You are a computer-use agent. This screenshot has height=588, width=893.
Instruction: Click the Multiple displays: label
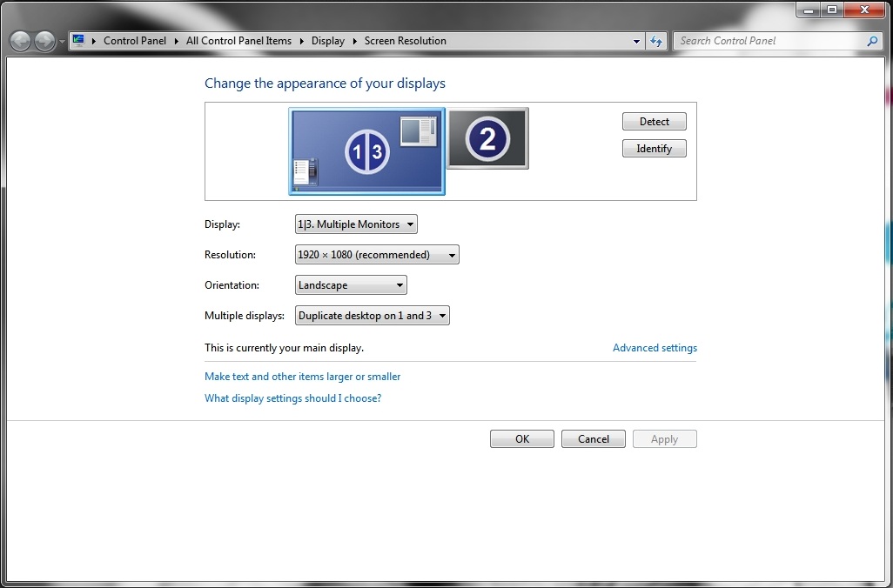[x=245, y=316]
